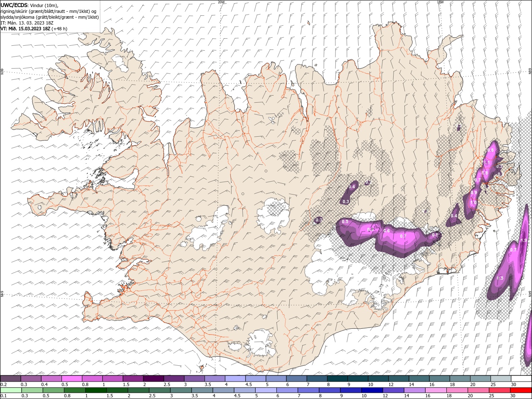This screenshot has width=532, height=399.
Task: Click the 'IT: Mán. 13. 03. 2023 18Z' line
Action: pos(26,23)
